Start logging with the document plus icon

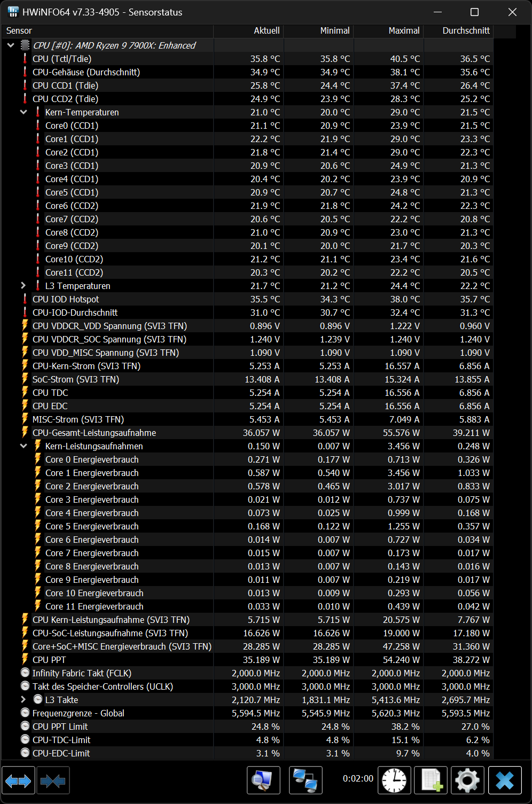point(431,780)
